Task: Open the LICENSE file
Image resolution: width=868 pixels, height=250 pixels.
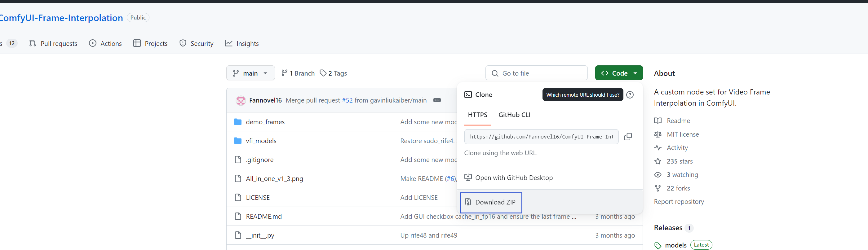Action: pos(258,197)
